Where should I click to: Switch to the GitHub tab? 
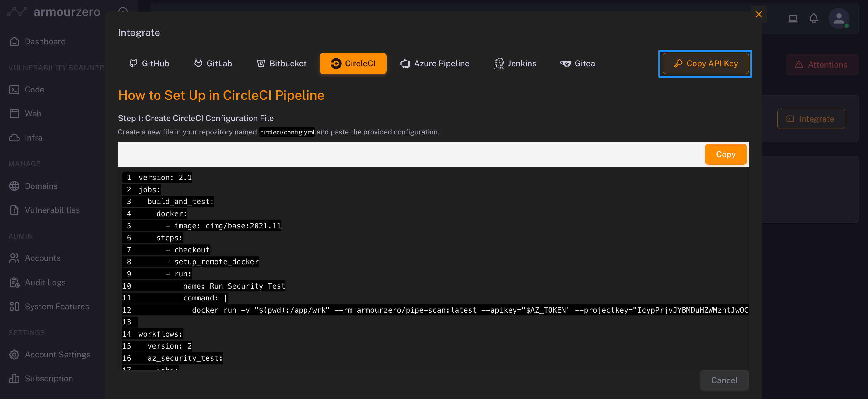[x=149, y=63]
